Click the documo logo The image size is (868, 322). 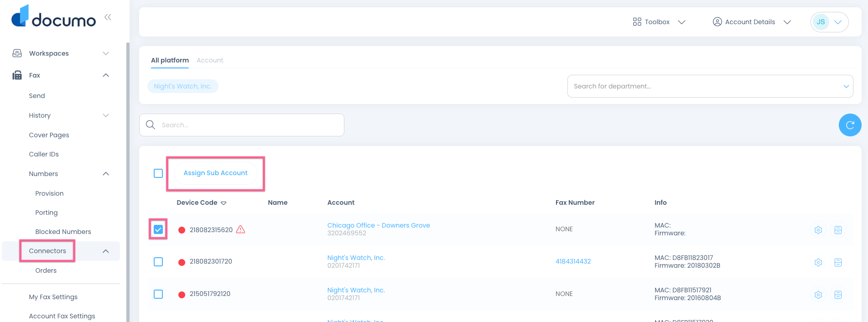(x=53, y=17)
